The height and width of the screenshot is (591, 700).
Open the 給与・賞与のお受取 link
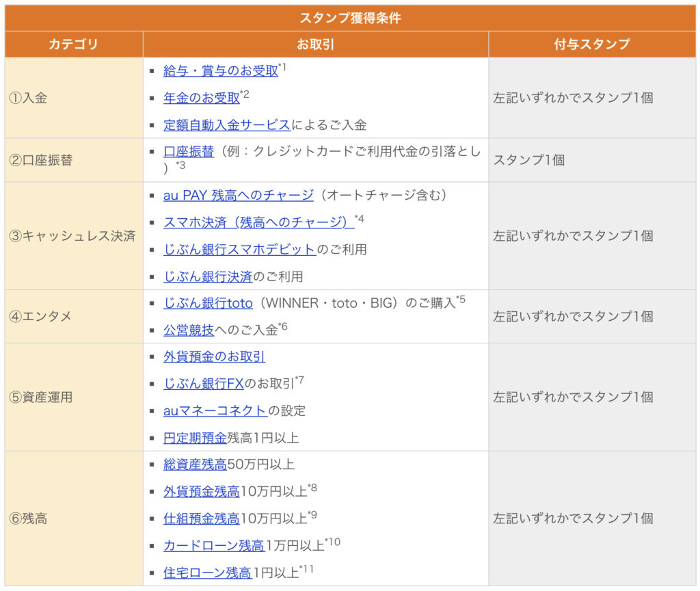(221, 71)
